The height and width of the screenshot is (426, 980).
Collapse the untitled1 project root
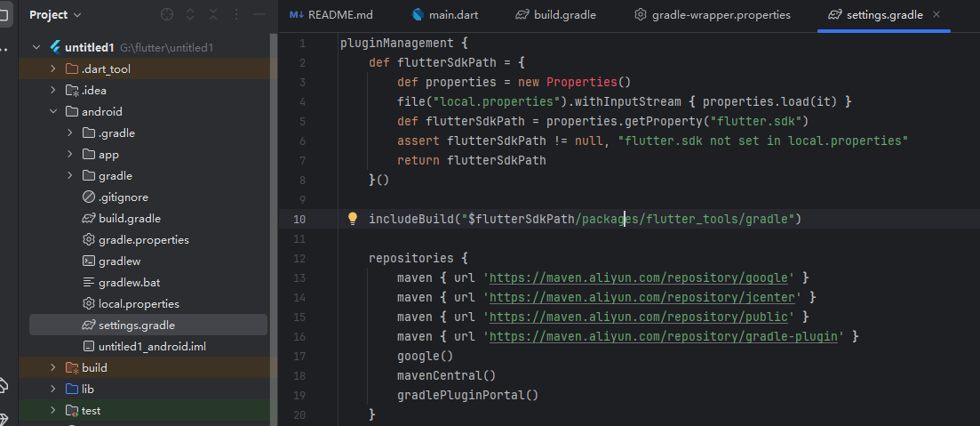point(36,47)
